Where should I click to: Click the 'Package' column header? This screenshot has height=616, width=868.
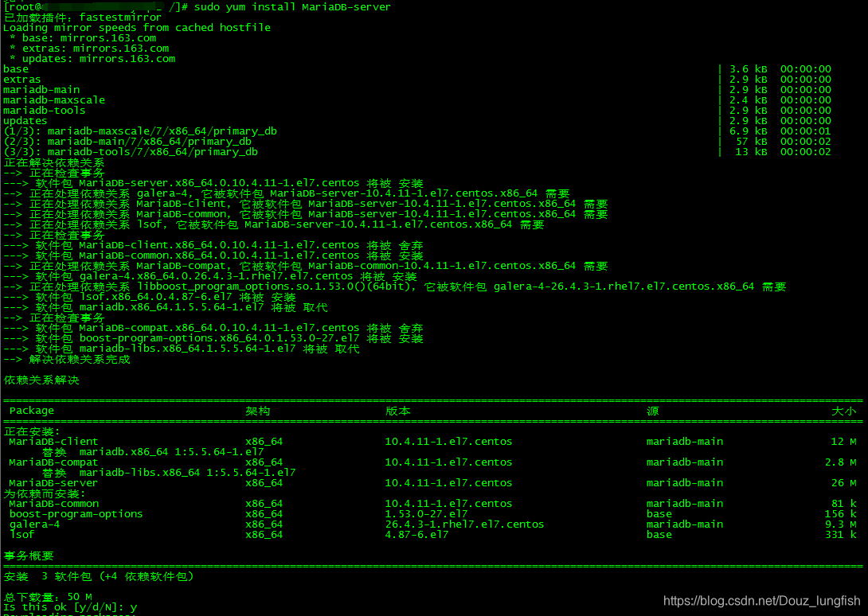point(32,411)
